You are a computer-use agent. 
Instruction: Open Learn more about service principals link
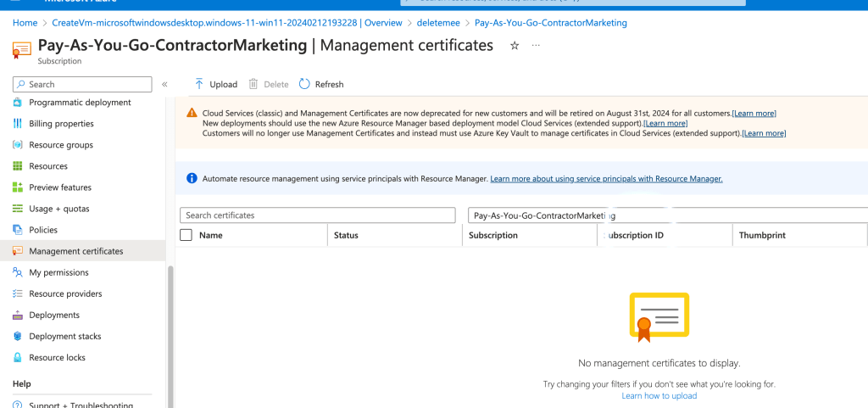point(606,179)
